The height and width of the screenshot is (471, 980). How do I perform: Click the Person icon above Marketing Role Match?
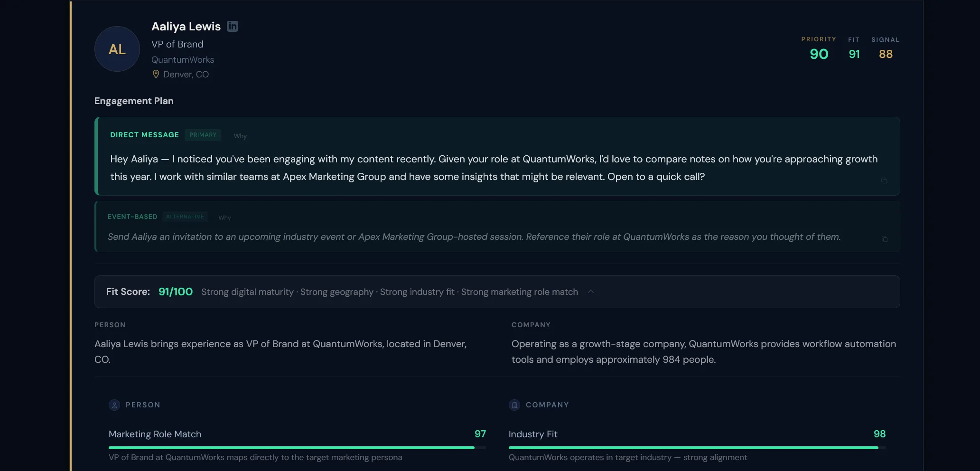tap(114, 405)
